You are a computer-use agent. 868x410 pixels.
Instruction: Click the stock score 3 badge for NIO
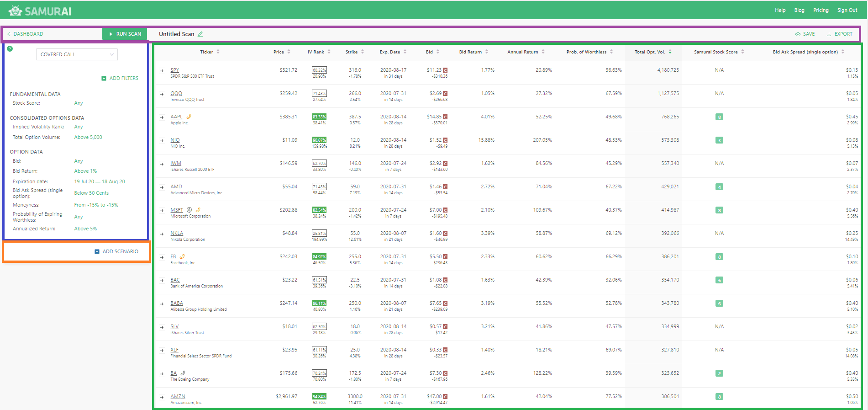click(719, 140)
